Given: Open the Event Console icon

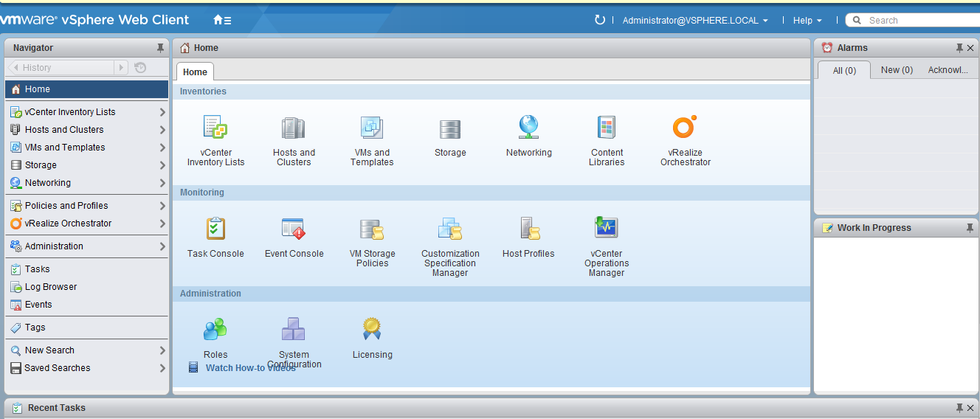Looking at the screenshot, I should tap(294, 228).
